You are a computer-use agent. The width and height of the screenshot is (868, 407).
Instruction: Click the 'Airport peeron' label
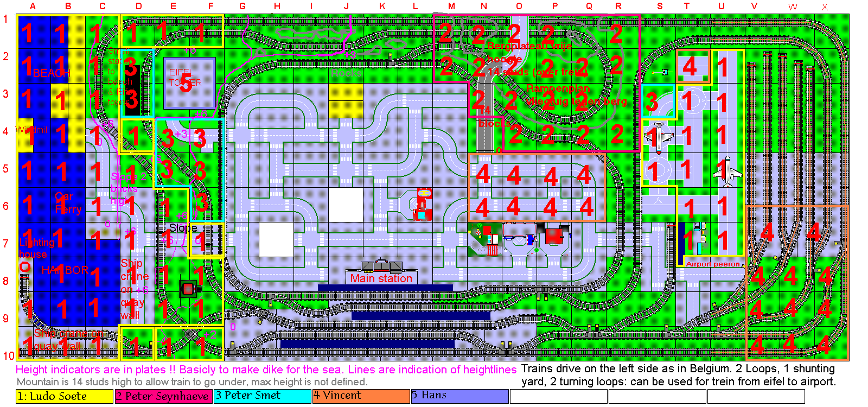[x=713, y=264]
